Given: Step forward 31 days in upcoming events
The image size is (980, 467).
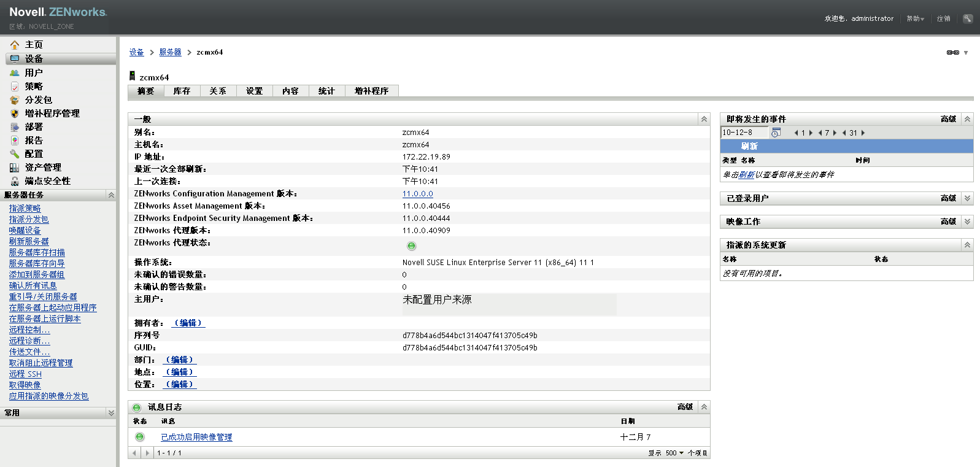Looking at the screenshot, I should 863,133.
